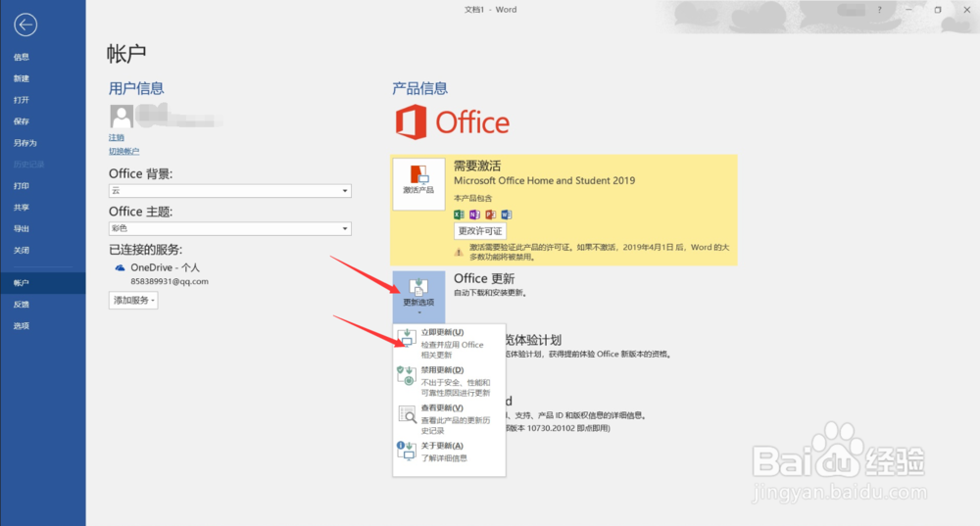The height and width of the screenshot is (526, 980).
Task: Click the 注销 sign-out link
Action: click(x=117, y=137)
